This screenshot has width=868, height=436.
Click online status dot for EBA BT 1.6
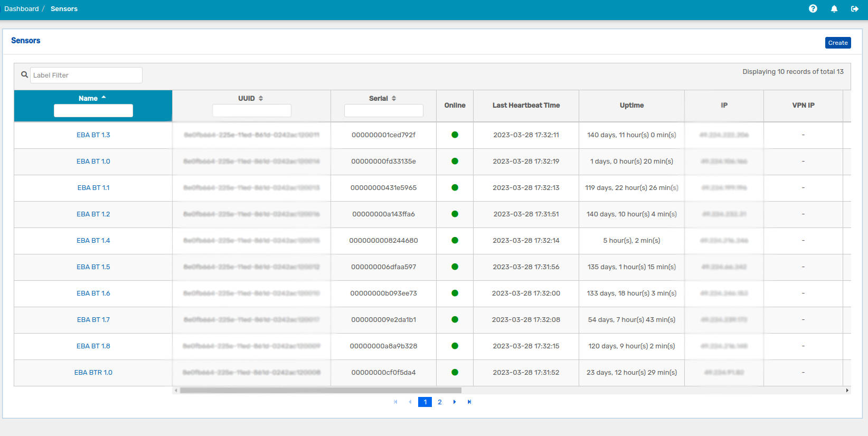tap(455, 293)
